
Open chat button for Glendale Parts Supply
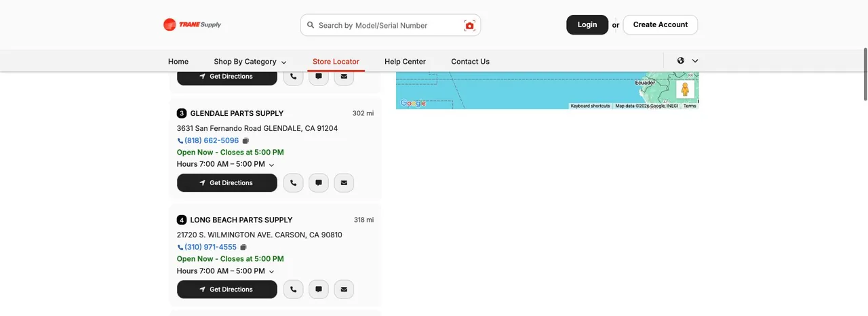point(319,183)
